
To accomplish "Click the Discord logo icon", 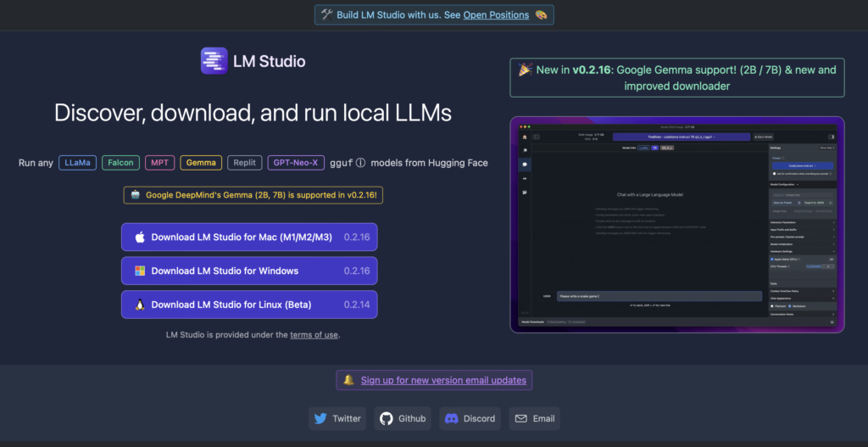I will [452, 419].
